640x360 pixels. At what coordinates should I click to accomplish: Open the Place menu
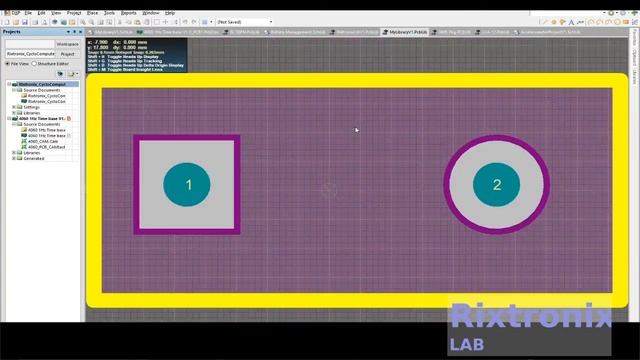(x=92, y=13)
